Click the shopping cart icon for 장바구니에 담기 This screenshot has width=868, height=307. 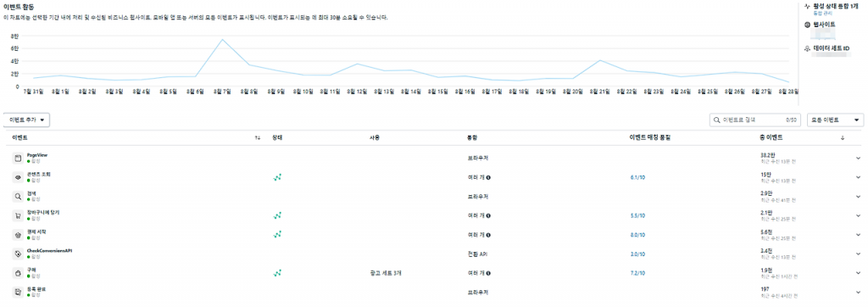pos(18,215)
